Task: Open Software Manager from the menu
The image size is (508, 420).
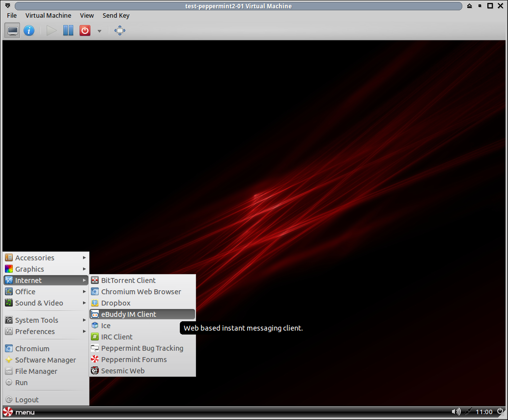Action: pos(46,360)
